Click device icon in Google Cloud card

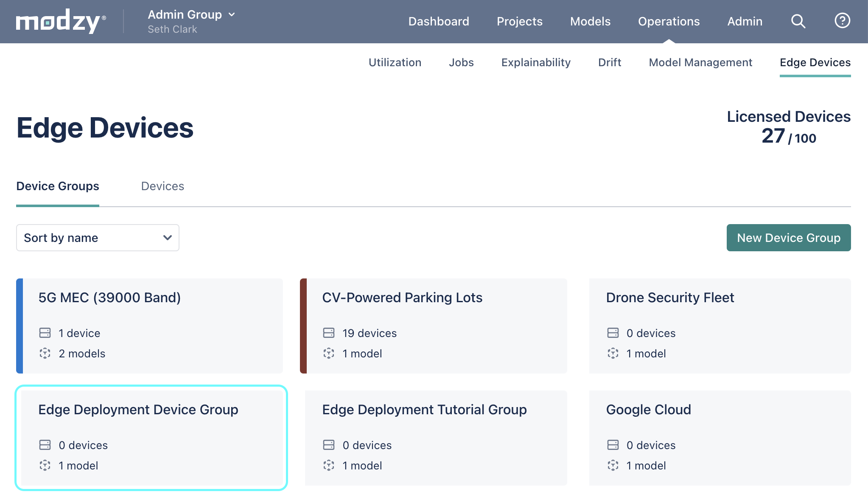pyautogui.click(x=613, y=445)
